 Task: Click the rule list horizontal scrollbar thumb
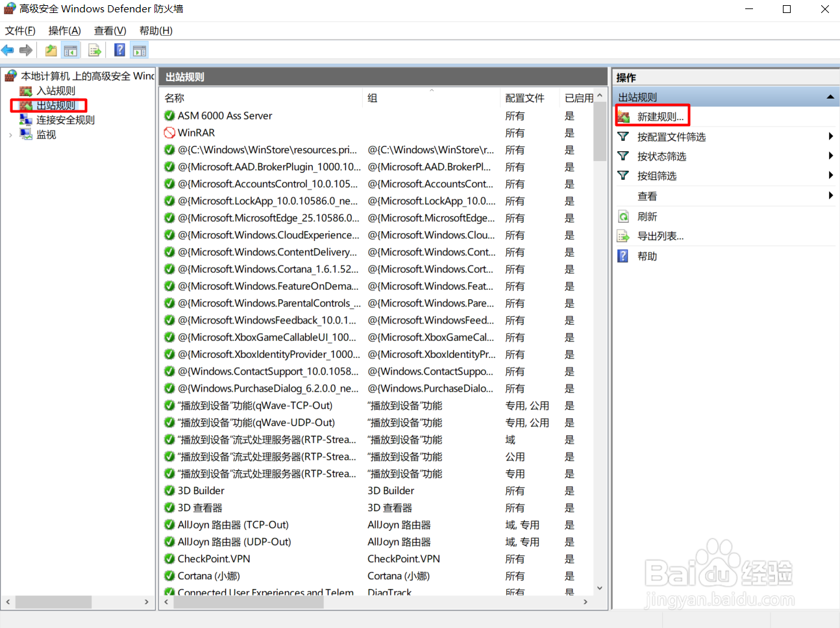coord(248,602)
